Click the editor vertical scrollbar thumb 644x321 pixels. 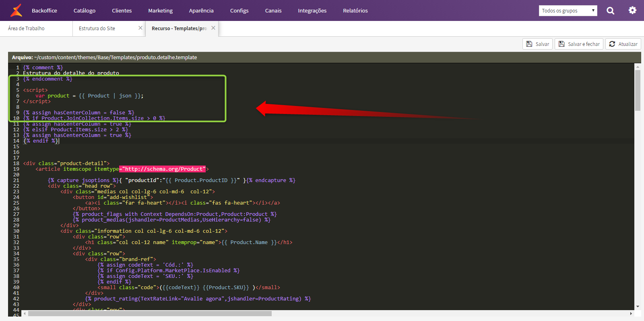(x=638, y=90)
